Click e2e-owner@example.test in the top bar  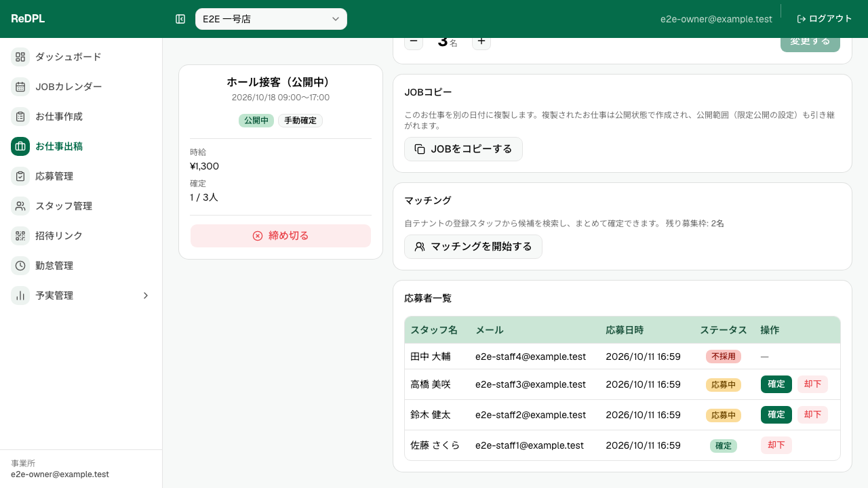(x=716, y=19)
